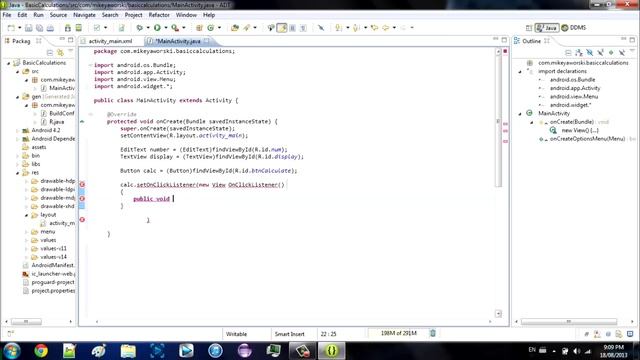The height and width of the screenshot is (360, 640).
Task: Minimize the Package Explorer panel
Action: click(62, 40)
